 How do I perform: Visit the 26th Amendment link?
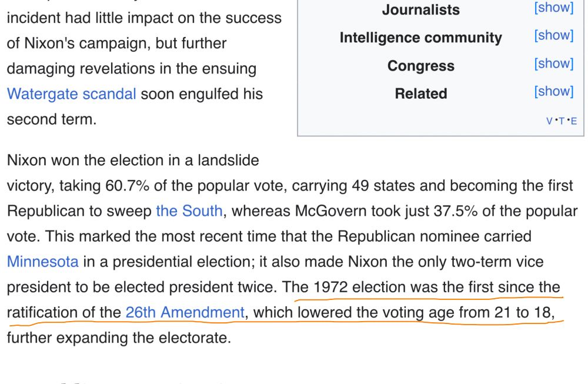(x=185, y=312)
